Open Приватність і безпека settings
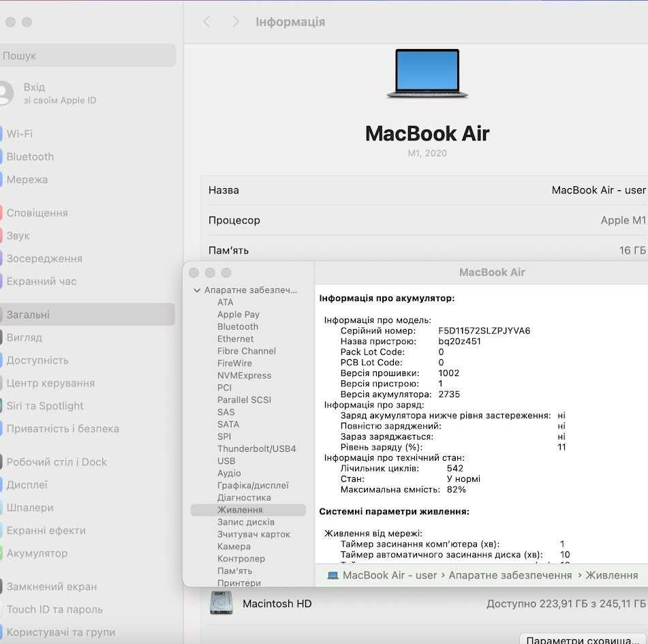 pyautogui.click(x=63, y=429)
